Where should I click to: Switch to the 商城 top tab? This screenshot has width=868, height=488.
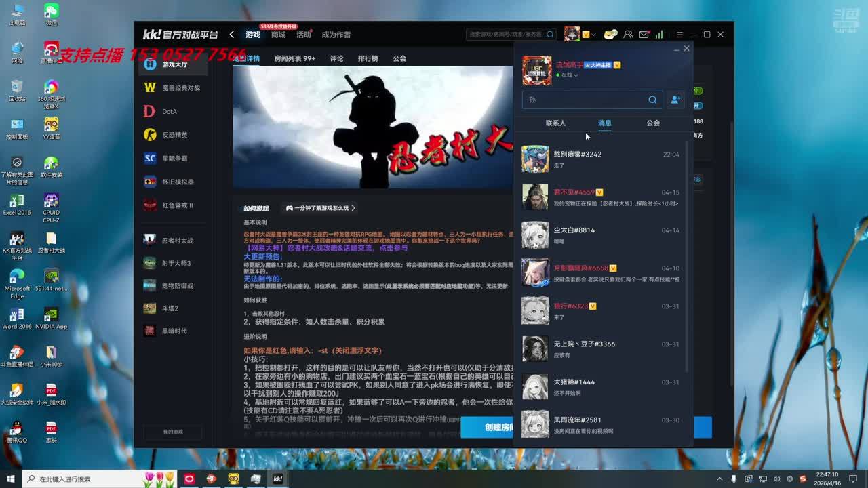pos(278,35)
